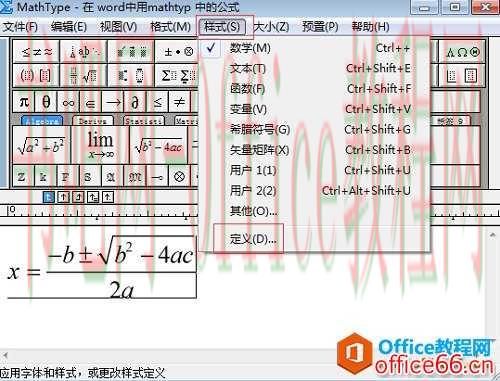This screenshot has width=500, height=381.
Task: Insert the script F symbol
Action: tap(65, 176)
